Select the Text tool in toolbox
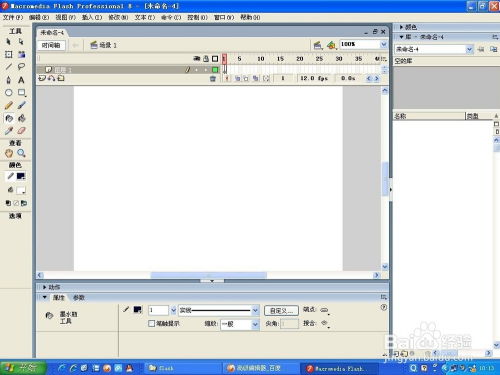 coord(21,80)
